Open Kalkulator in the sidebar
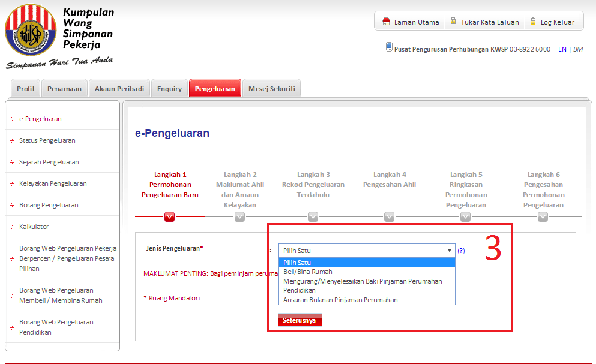Image resolution: width=596 pixels, height=364 pixels. (x=34, y=227)
